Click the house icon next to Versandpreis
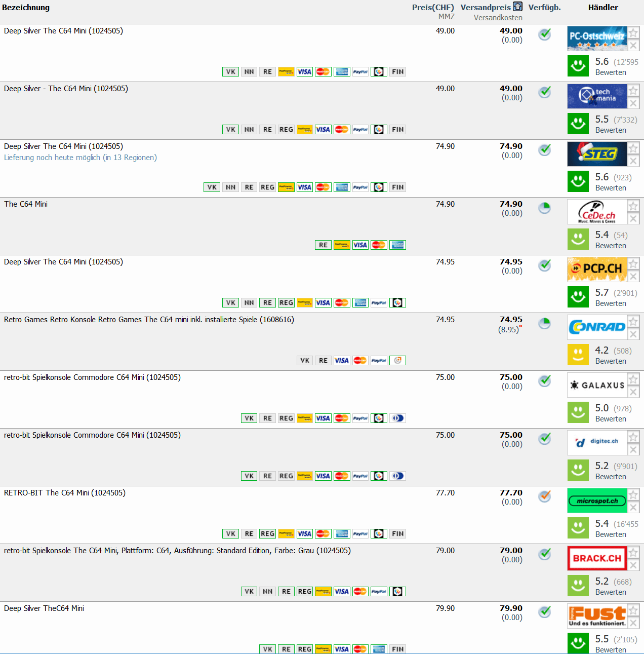Image resolution: width=644 pixels, height=654 pixels. point(517,7)
